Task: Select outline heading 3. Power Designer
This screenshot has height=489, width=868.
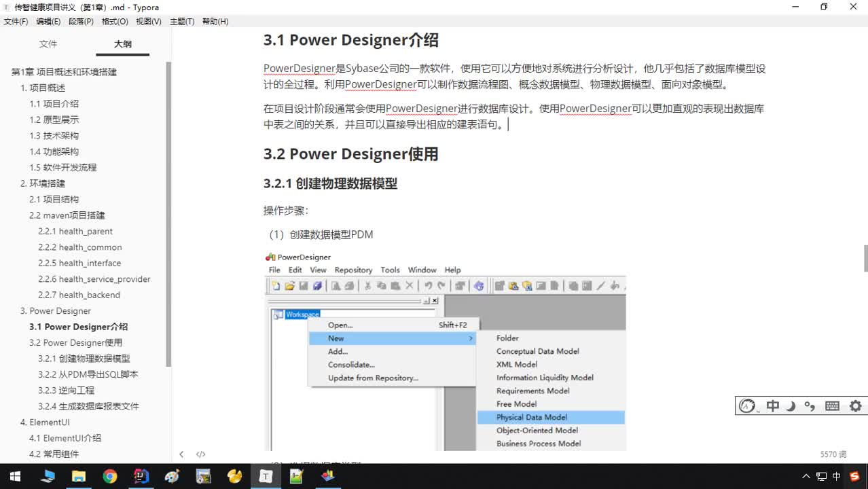Action: pyautogui.click(x=56, y=311)
